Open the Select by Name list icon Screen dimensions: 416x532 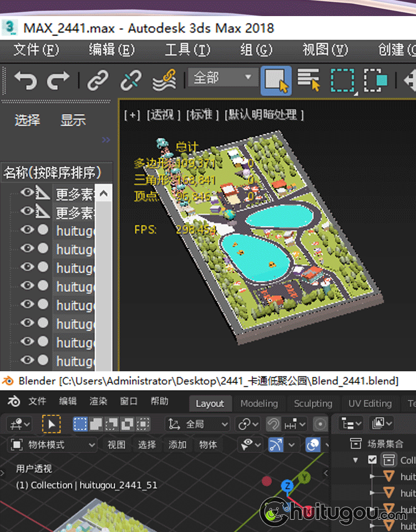(x=308, y=80)
